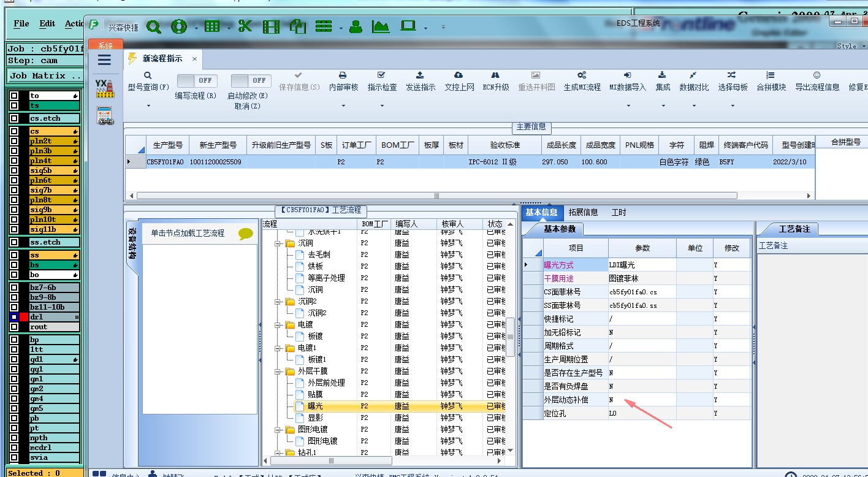Image resolution: width=868 pixels, height=477 pixels.
Task: Click 内部审核 printer icon
Action: (343, 75)
